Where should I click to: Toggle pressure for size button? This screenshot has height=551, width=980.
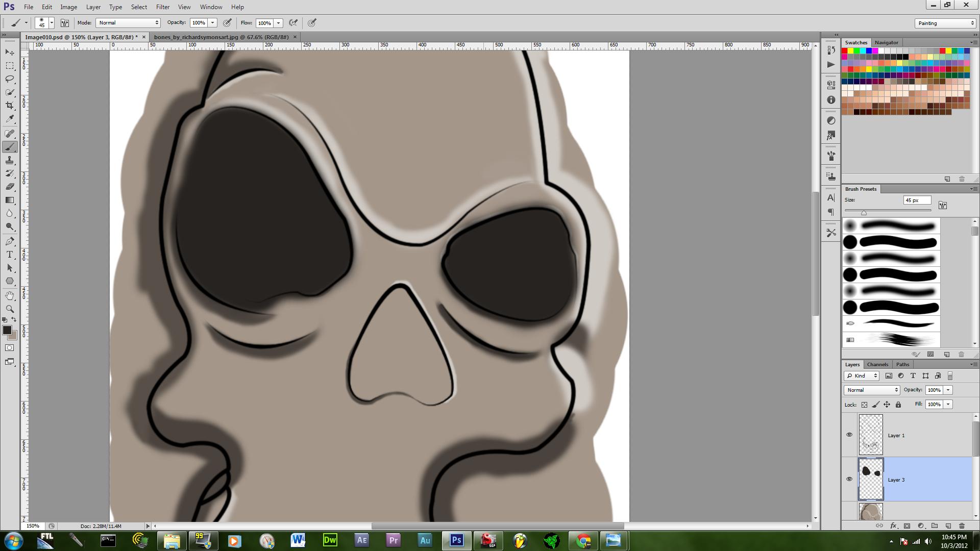click(x=312, y=23)
